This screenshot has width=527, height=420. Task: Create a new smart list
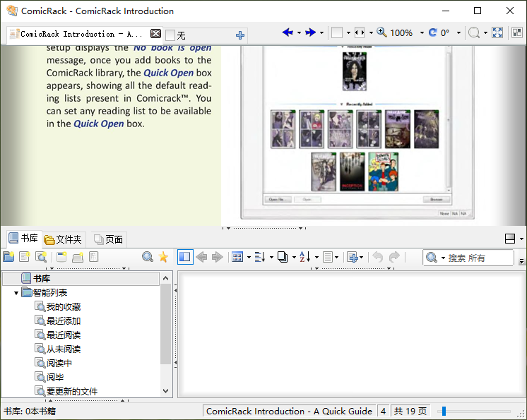[x=41, y=257]
